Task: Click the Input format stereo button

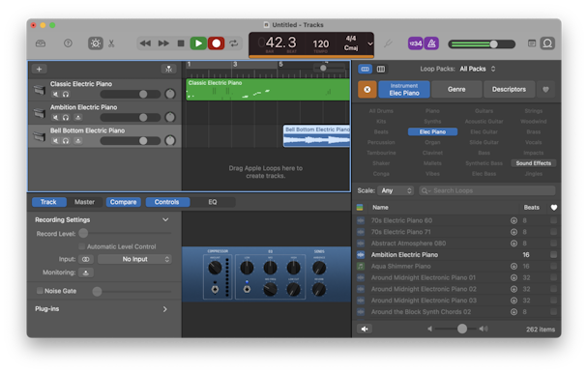Action: 86,259
